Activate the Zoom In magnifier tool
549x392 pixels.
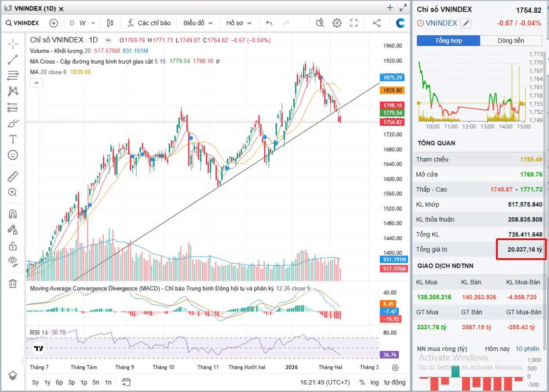click(13, 192)
